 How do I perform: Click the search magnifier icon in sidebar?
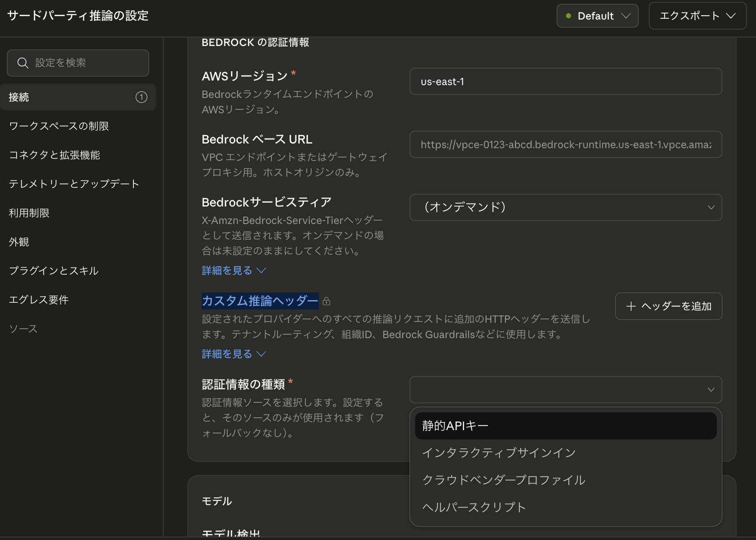point(23,63)
